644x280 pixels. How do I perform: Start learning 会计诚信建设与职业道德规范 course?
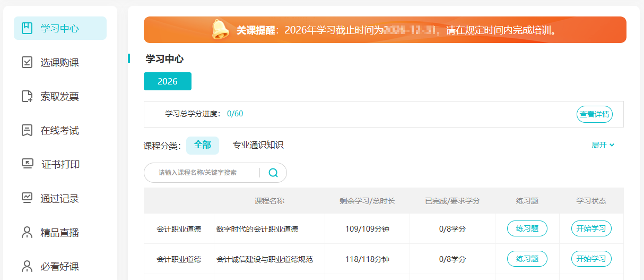(591, 259)
